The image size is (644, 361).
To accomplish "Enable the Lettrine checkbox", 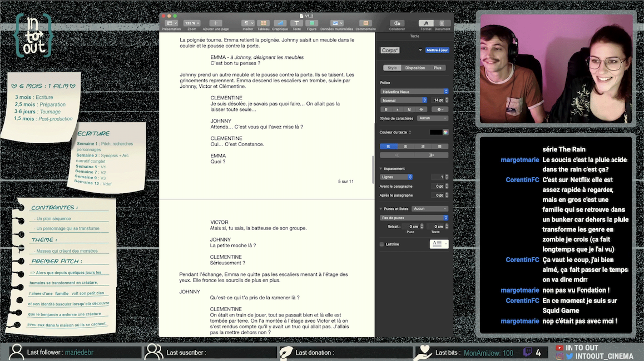I will [x=382, y=244].
